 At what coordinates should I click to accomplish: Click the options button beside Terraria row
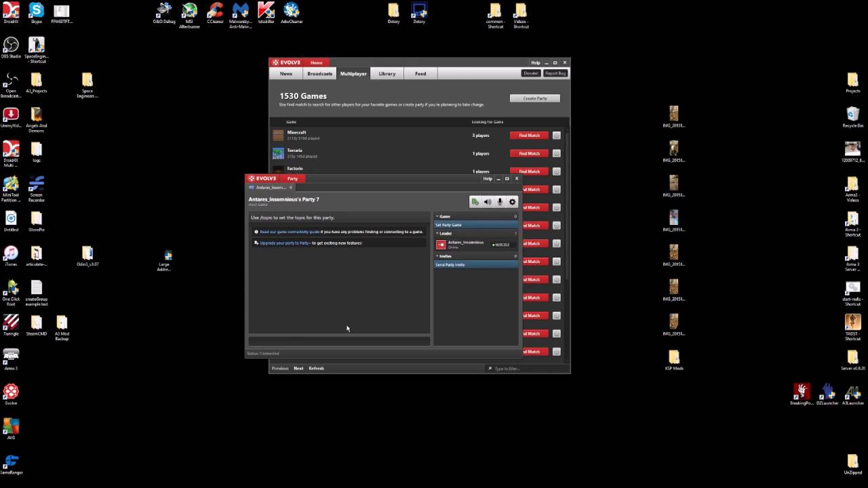pos(556,153)
